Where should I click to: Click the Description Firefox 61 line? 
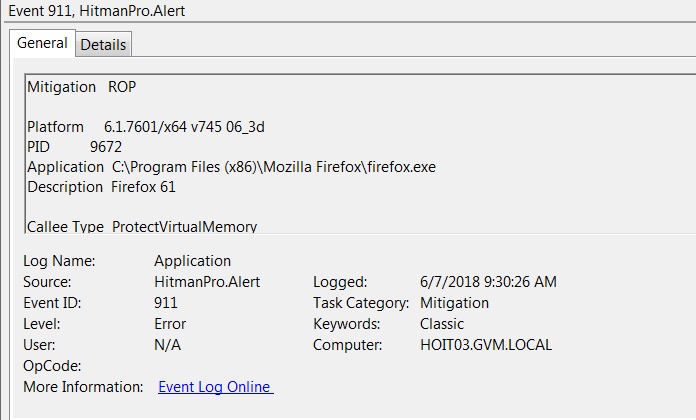coord(102,187)
